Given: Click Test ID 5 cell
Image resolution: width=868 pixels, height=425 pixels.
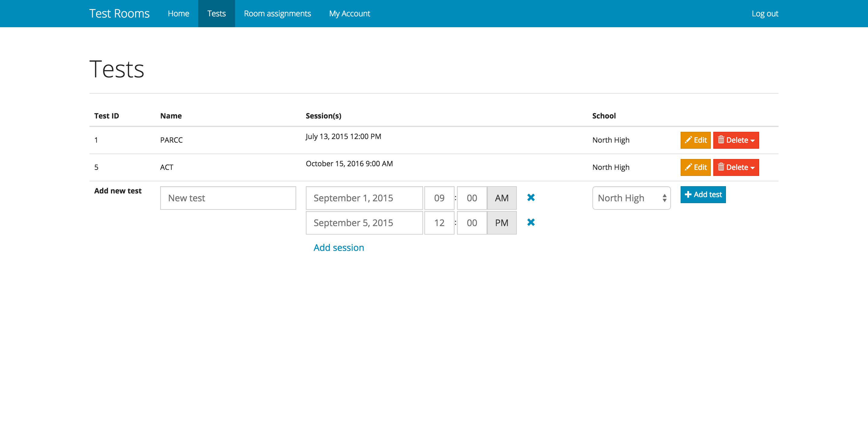Looking at the screenshot, I should tap(96, 167).
